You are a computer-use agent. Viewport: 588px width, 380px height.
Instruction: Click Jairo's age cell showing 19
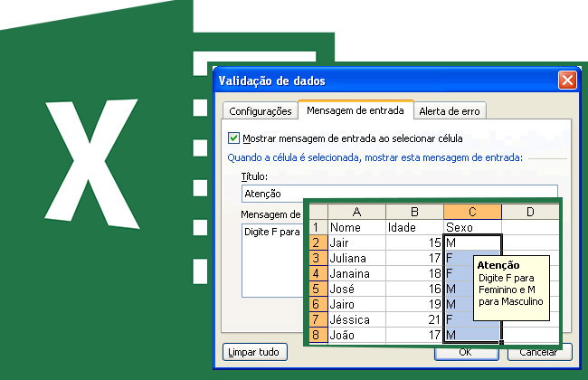[414, 304]
